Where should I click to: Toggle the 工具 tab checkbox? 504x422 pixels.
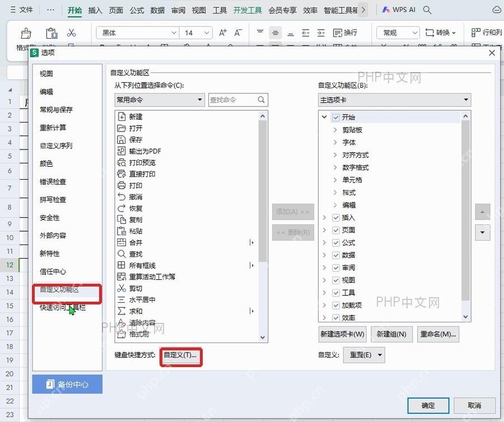pyautogui.click(x=336, y=293)
